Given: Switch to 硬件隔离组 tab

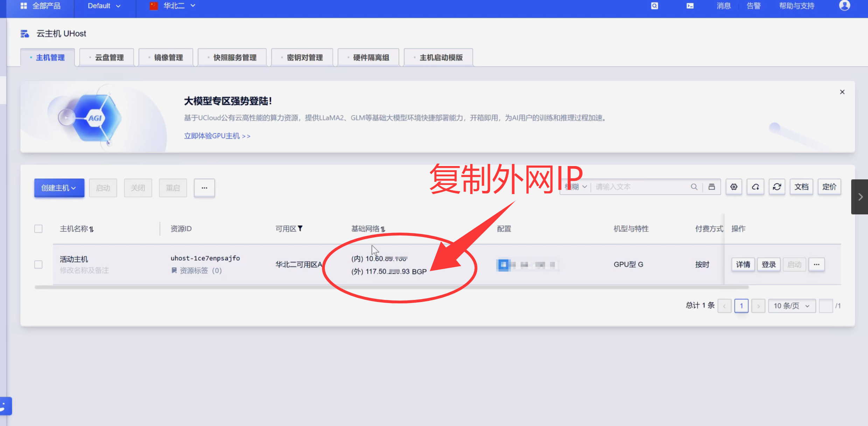Looking at the screenshot, I should coord(368,57).
